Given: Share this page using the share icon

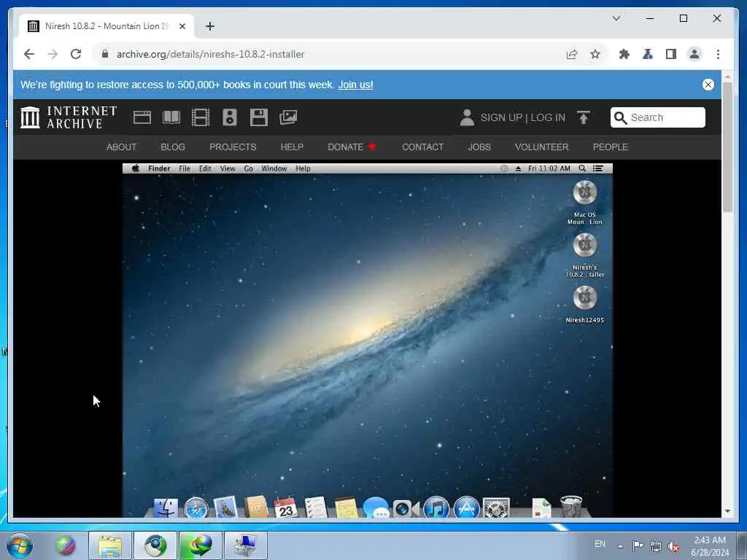Looking at the screenshot, I should point(572,54).
